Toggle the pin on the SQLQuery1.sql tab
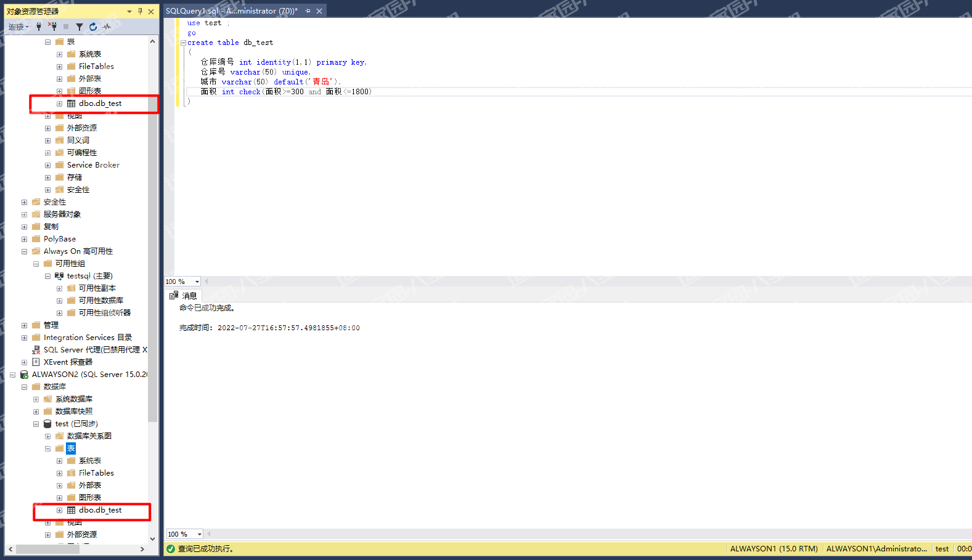The image size is (972, 560). [x=308, y=11]
